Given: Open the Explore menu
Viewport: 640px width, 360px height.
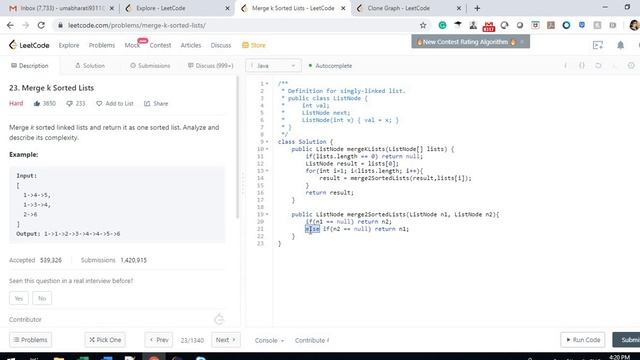Looking at the screenshot, I should point(69,45).
